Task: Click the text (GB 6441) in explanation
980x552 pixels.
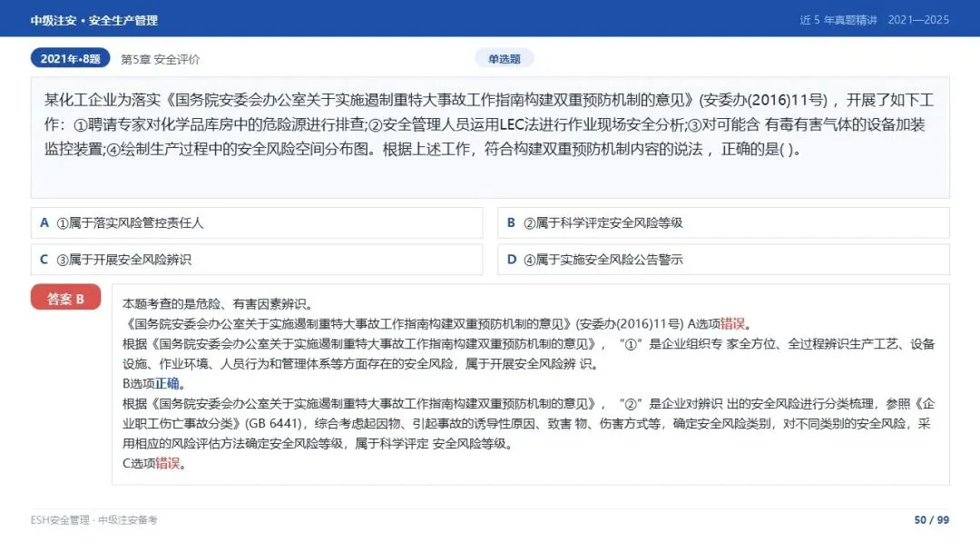Action: click(273, 423)
